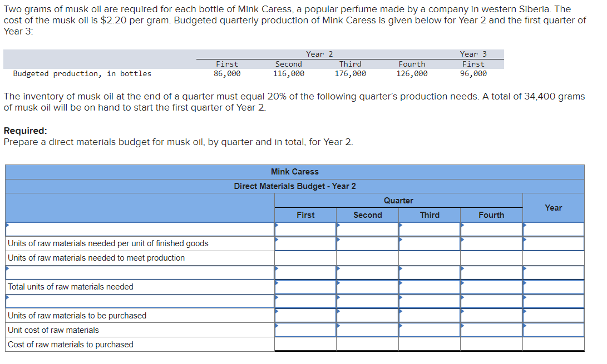This screenshot has width=607, height=364.
Task: Open blank label dropdown below Total units row
Action: [x=140, y=301]
